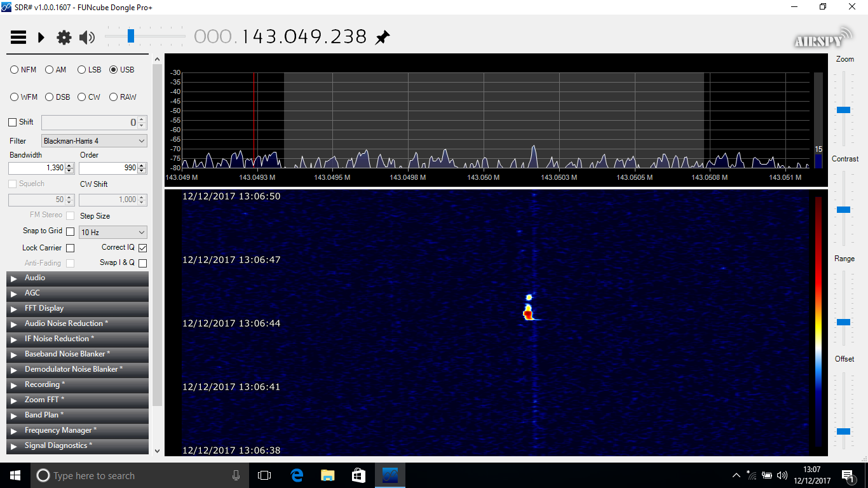Open the Action Center notifications icon
The width and height of the screenshot is (868, 488).
(848, 475)
